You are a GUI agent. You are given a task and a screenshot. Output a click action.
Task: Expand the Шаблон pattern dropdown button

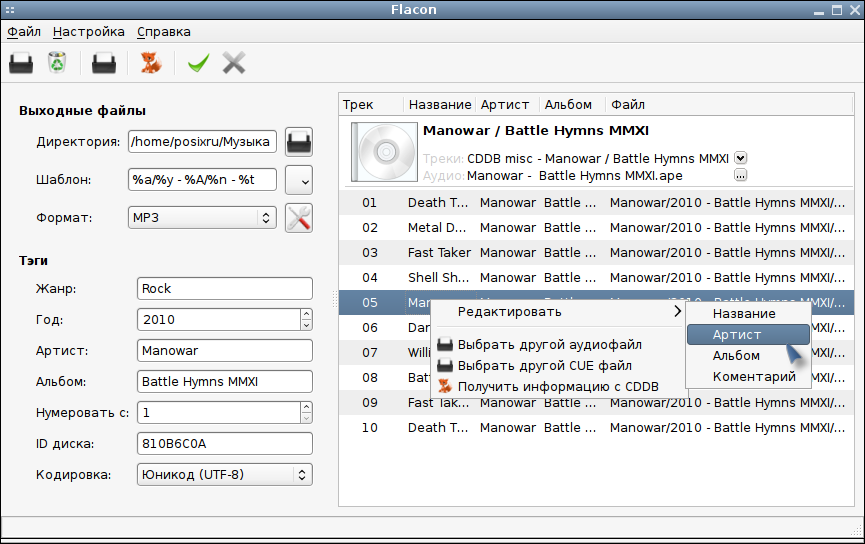coord(299,180)
